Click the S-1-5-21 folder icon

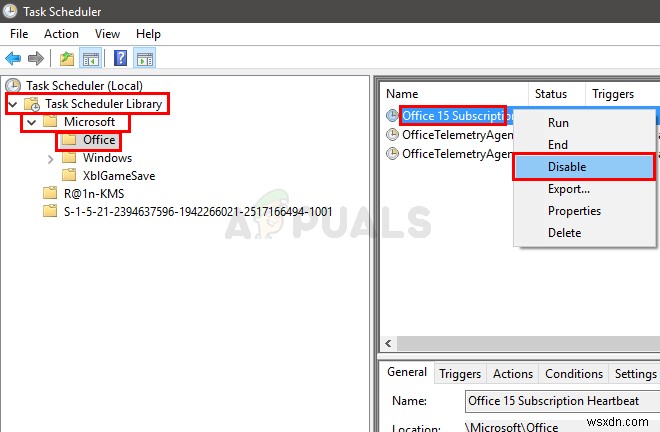[x=50, y=211]
